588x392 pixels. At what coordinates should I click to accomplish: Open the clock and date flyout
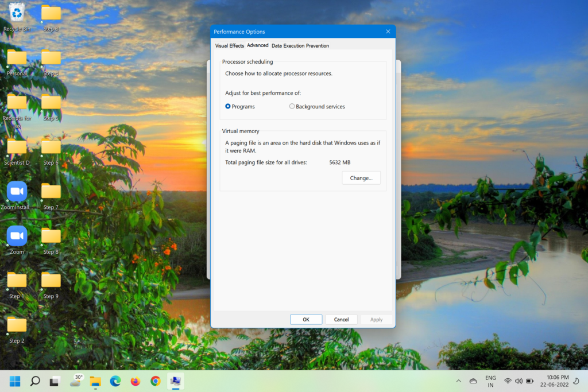point(554,381)
